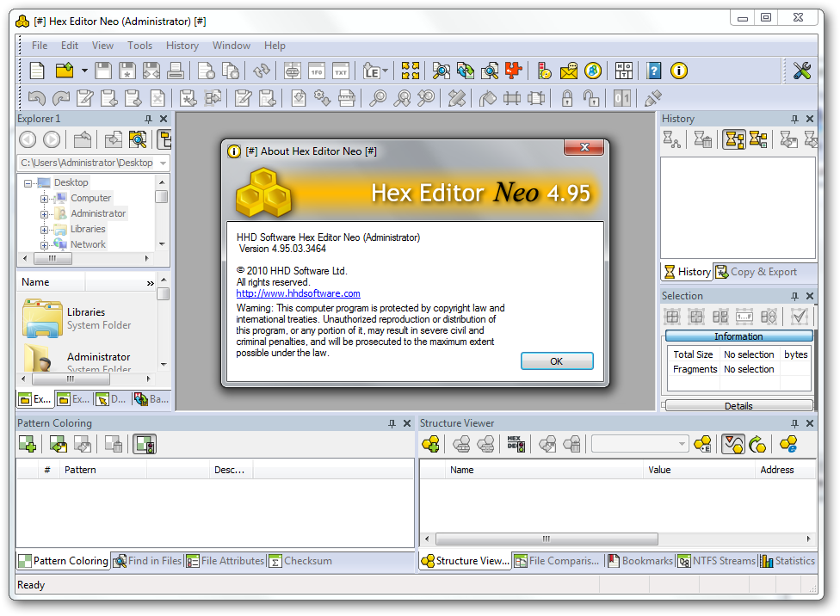Switch to the File Comparison tab
This screenshot has height=616, width=840.
click(557, 561)
